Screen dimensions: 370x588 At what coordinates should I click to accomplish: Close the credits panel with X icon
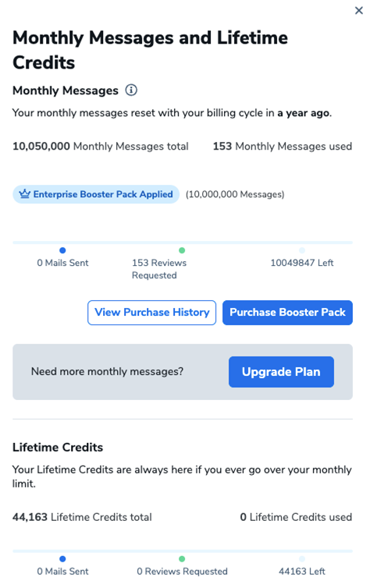[x=359, y=10]
